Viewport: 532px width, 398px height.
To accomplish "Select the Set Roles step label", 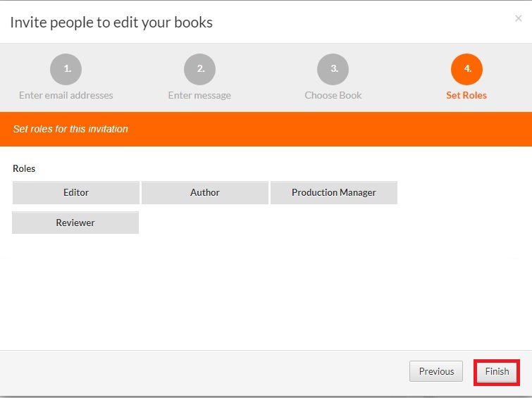I will click(x=466, y=95).
